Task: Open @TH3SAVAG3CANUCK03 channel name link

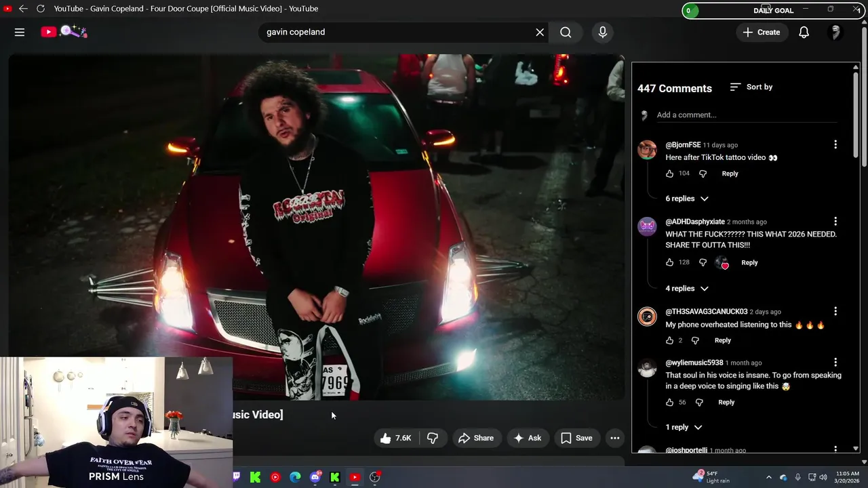Action: click(x=706, y=312)
